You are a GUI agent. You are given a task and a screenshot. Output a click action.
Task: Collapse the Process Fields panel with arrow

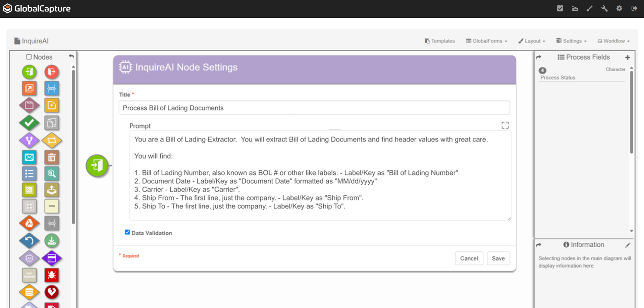tap(539, 57)
